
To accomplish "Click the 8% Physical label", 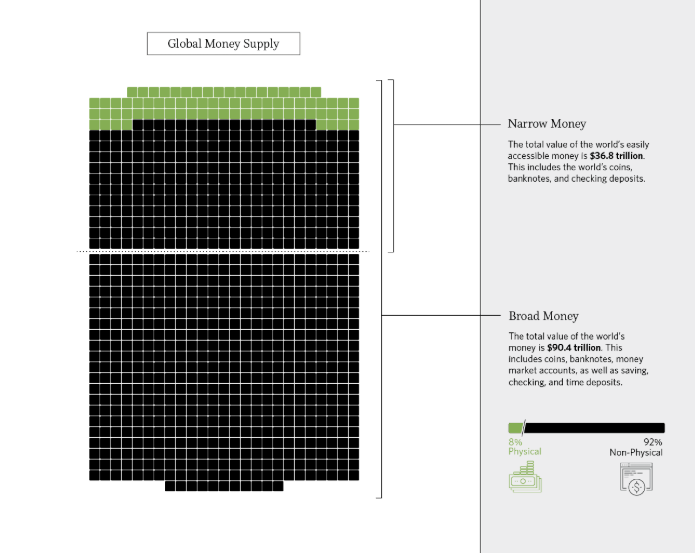I will [524, 447].
